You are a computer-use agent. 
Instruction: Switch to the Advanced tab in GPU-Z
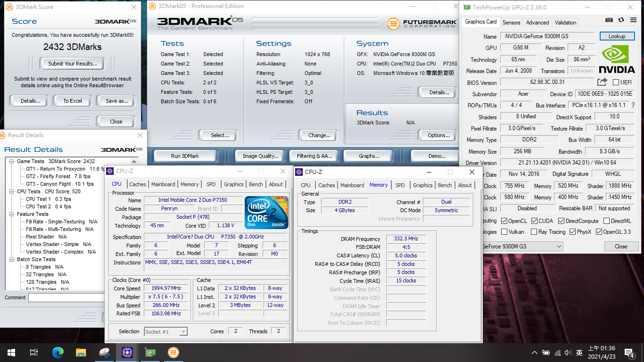537,22
